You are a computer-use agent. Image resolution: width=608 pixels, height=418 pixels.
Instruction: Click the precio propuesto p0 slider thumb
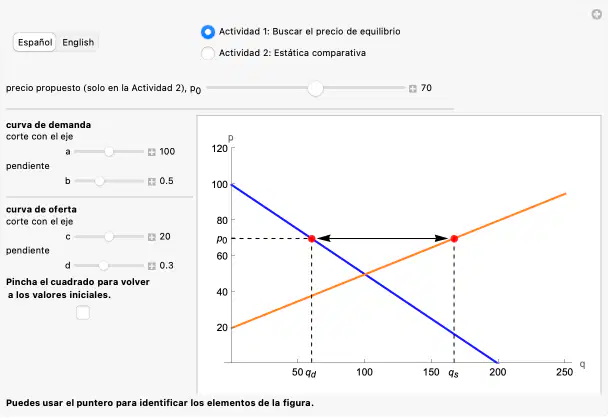(x=316, y=88)
